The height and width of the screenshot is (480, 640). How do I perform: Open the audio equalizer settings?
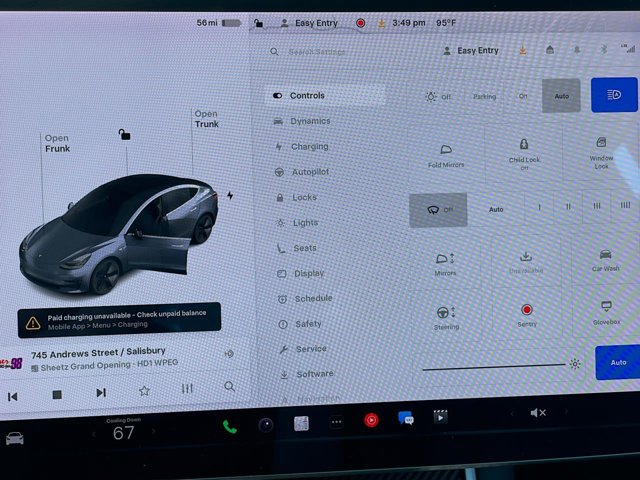(187, 389)
